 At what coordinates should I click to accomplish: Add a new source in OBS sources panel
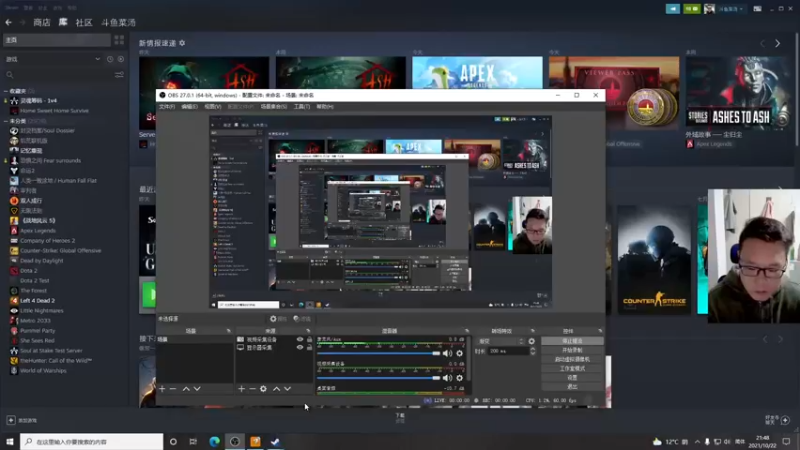tap(241, 389)
